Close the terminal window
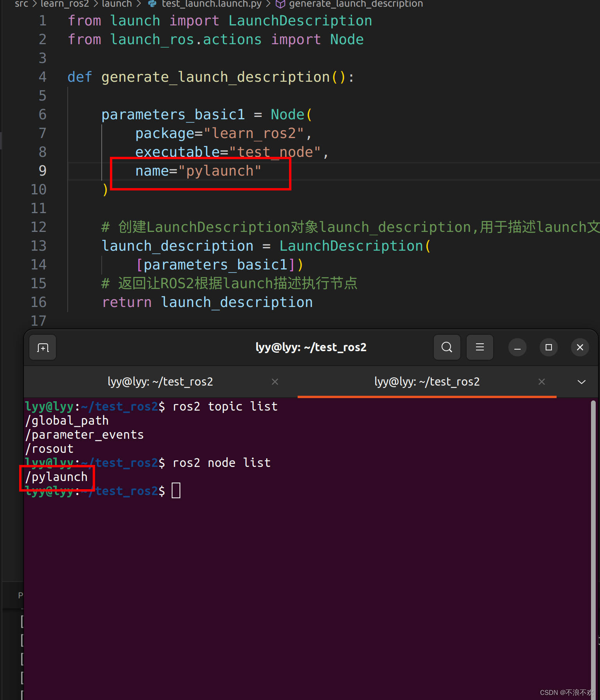Viewport: 600px width, 700px height. pyautogui.click(x=580, y=347)
